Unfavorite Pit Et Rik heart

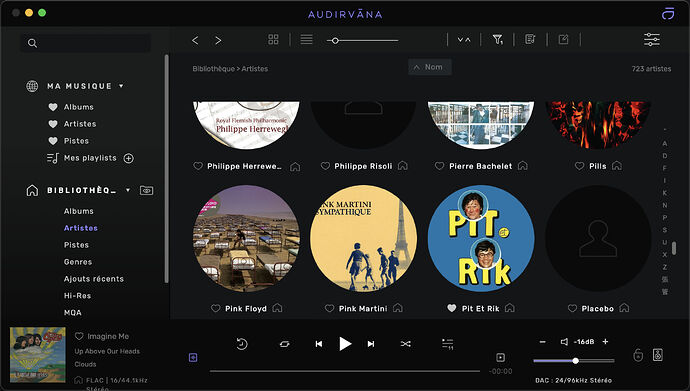[451, 308]
